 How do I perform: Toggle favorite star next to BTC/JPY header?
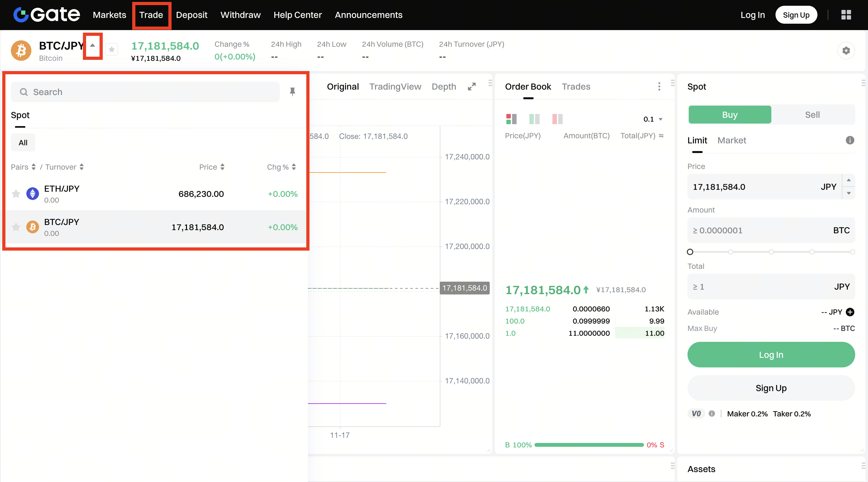111,50
